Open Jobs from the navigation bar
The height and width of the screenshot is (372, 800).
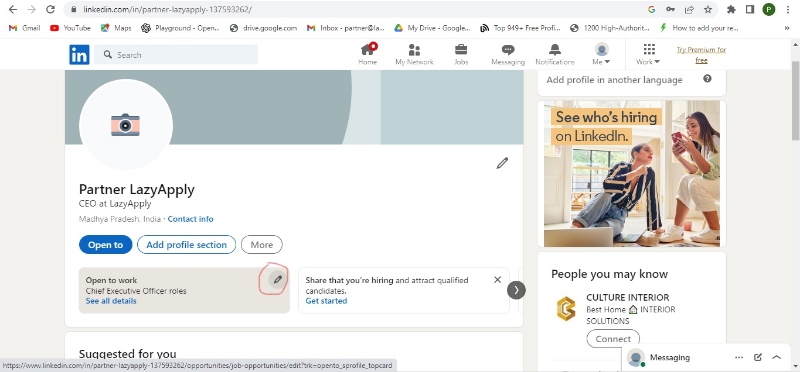[461, 55]
